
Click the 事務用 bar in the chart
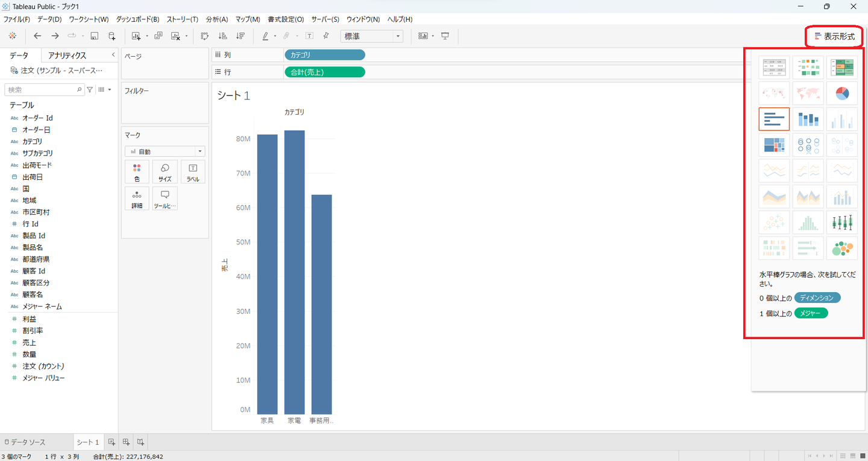[321, 304]
